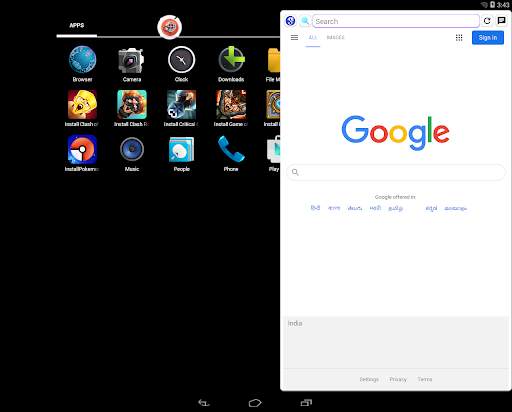Reload the page in the floating browser
The width and height of the screenshot is (512, 412).
tap(487, 21)
